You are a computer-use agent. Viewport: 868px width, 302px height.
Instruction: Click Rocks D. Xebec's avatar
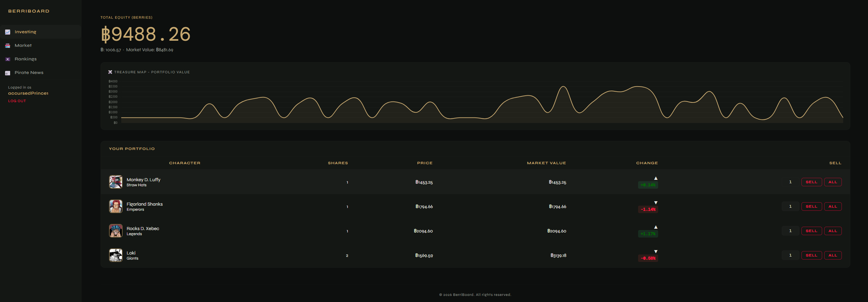[x=116, y=231]
